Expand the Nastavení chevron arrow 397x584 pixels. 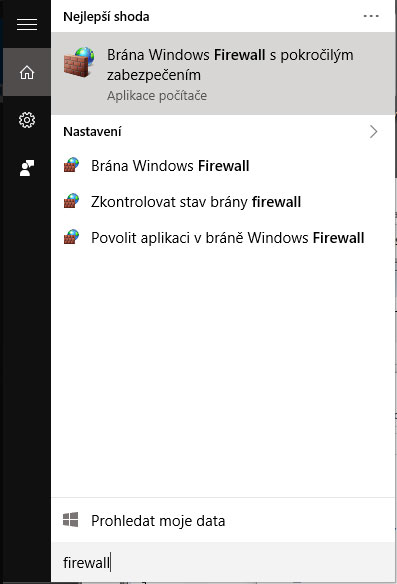[x=374, y=131]
